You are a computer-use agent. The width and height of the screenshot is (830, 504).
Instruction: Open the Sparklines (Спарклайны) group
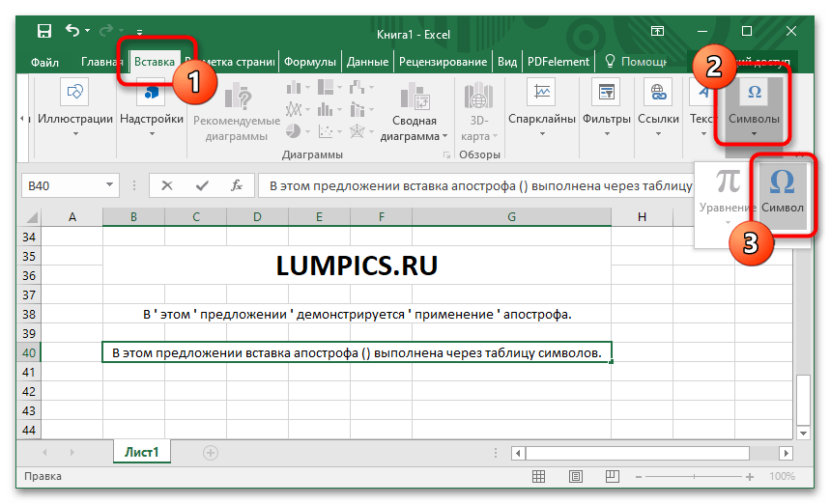pyautogui.click(x=541, y=106)
